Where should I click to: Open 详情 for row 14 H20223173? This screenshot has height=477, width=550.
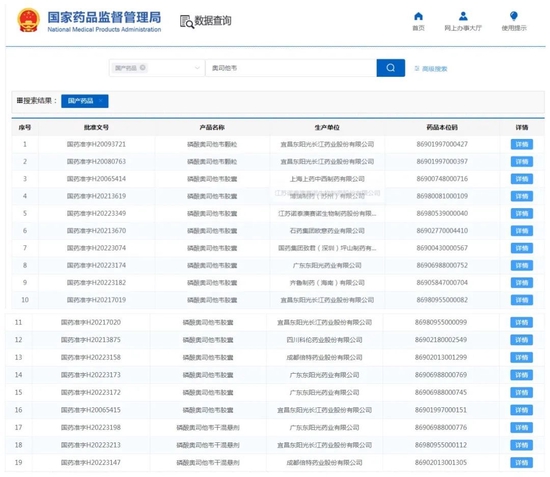[521, 375]
